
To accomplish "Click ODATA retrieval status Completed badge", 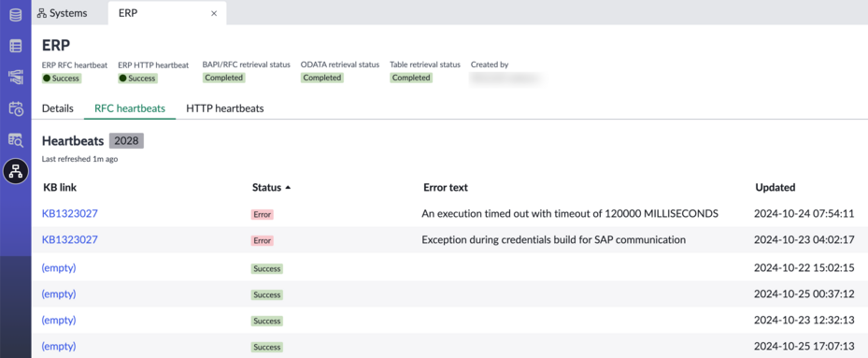I will point(322,78).
